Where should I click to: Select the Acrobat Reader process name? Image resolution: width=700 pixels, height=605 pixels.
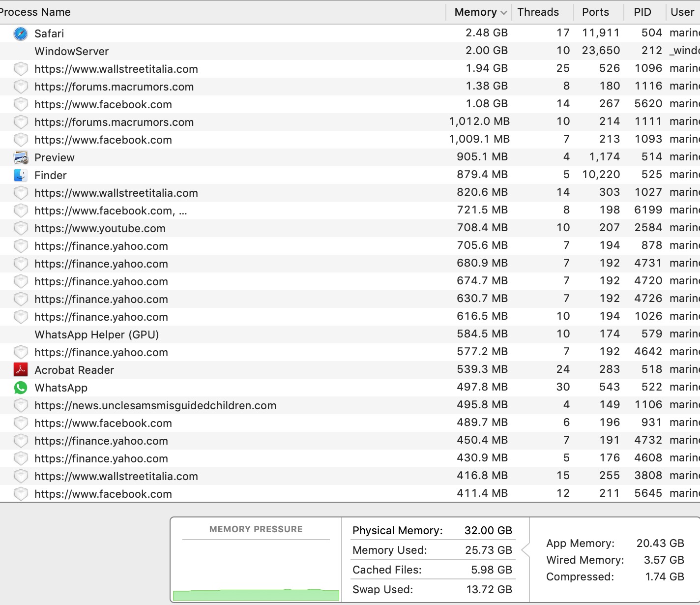[x=74, y=370]
